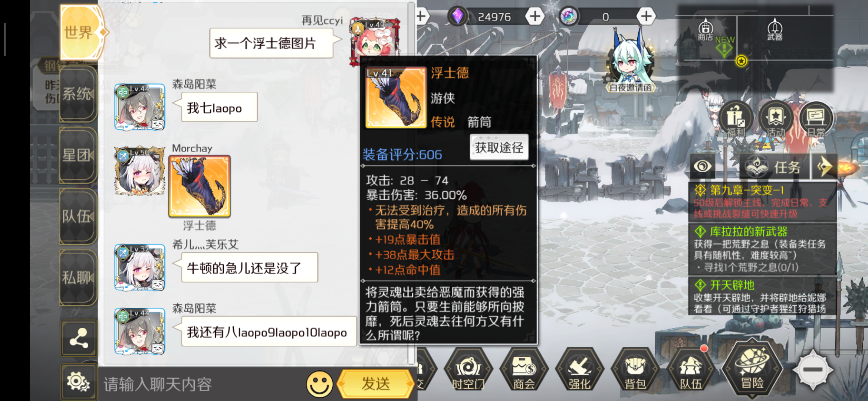Click the 发送 send button
This screenshot has height=401, width=868.
click(375, 384)
